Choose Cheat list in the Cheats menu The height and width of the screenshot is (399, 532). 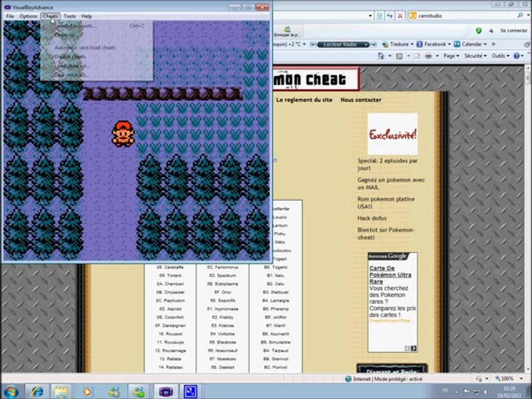click(96, 34)
